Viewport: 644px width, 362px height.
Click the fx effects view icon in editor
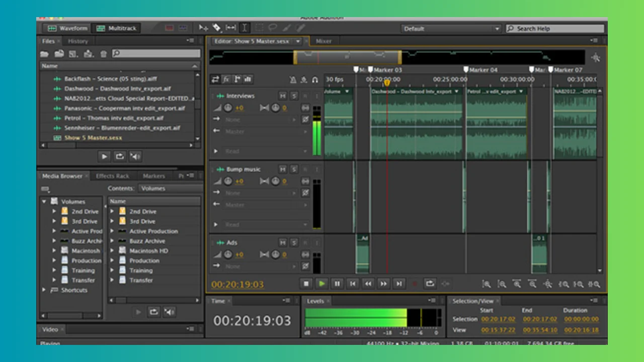tap(226, 79)
